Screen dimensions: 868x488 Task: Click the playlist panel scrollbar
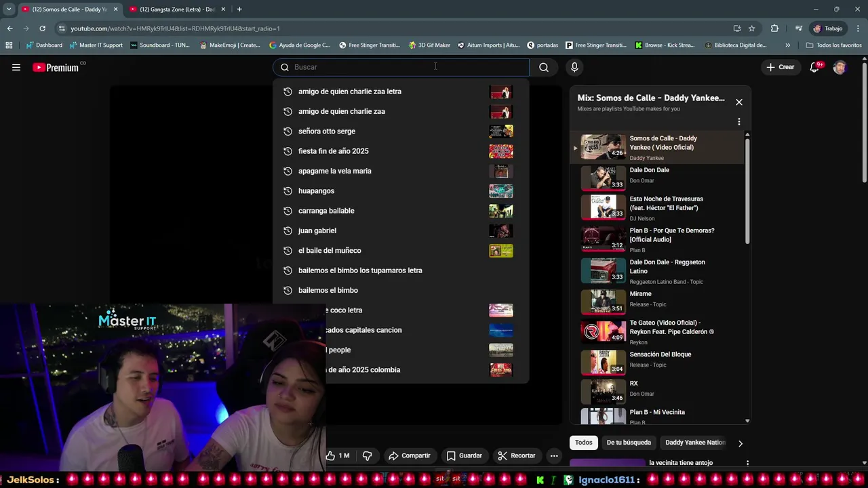coord(747,191)
